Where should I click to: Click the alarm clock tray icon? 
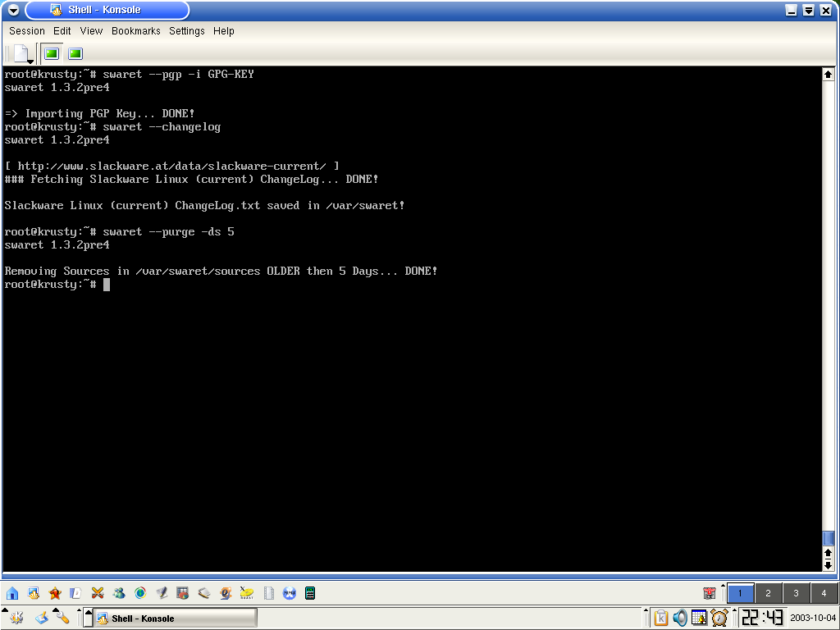click(719, 618)
